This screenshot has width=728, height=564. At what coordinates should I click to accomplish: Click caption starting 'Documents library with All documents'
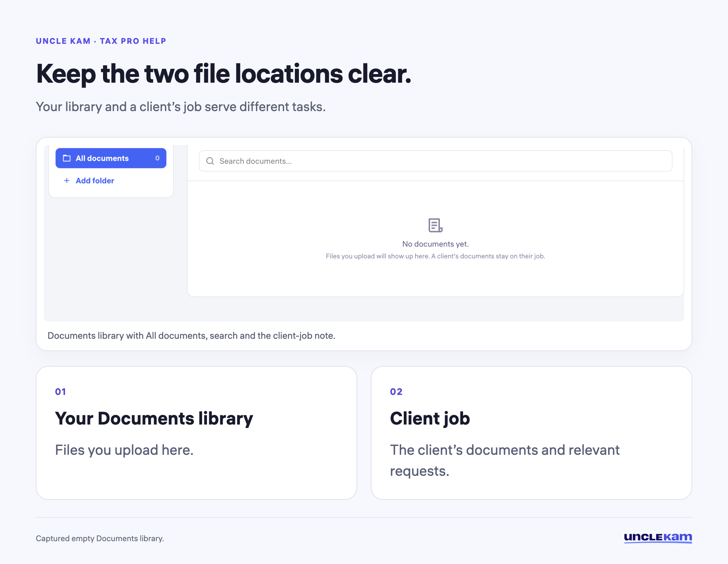pos(191,335)
